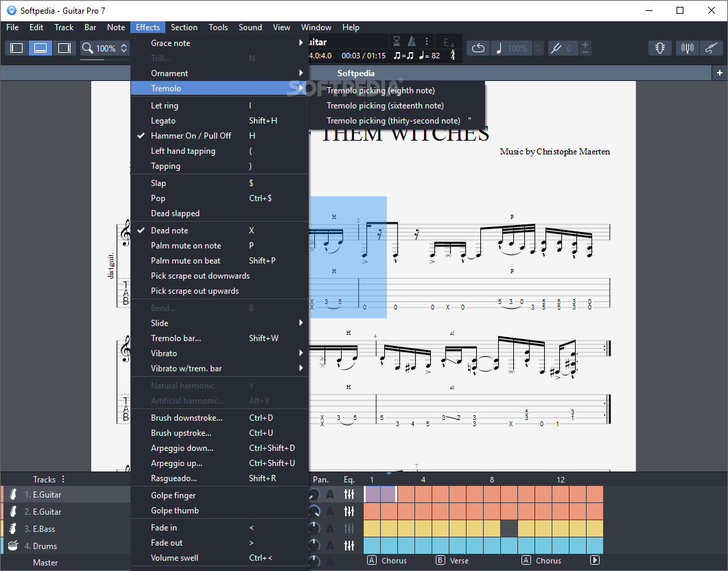728x571 pixels.
Task: Toggle the right inspector panel icon
Action: [x=64, y=48]
